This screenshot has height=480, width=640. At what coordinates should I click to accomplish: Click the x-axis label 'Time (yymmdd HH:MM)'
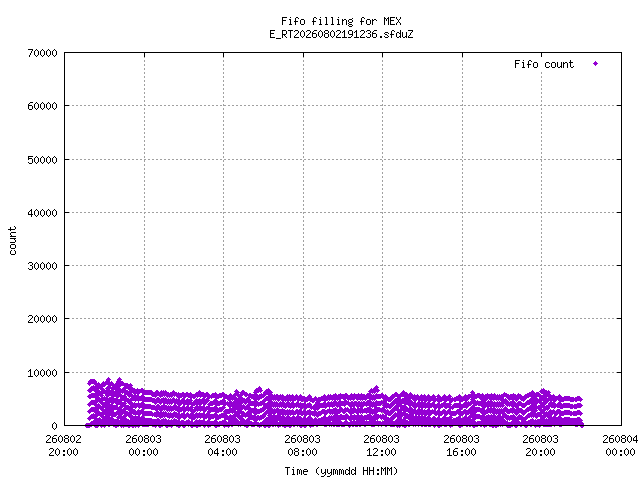pyautogui.click(x=341, y=471)
